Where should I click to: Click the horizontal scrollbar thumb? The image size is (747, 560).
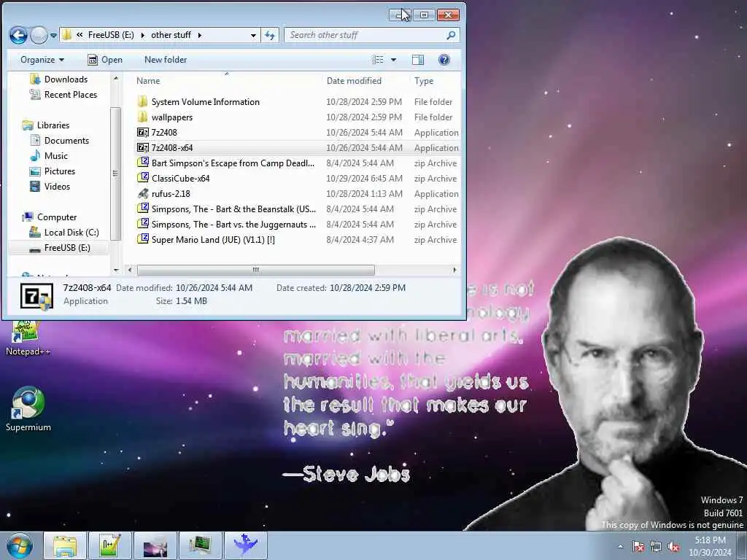pyautogui.click(x=256, y=270)
